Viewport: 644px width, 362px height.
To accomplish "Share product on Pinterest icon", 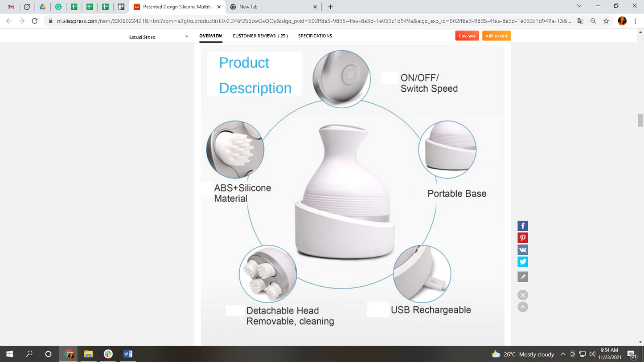I will 523,238.
